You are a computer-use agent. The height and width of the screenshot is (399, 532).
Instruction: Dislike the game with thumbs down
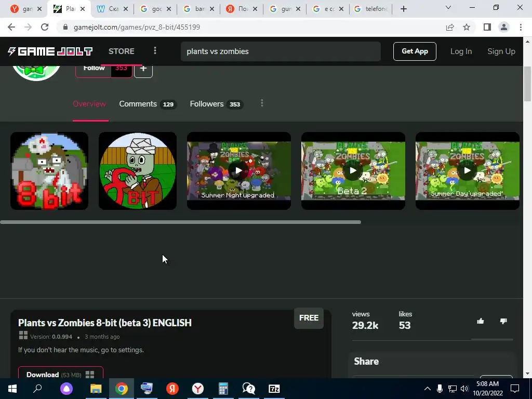[503, 321]
